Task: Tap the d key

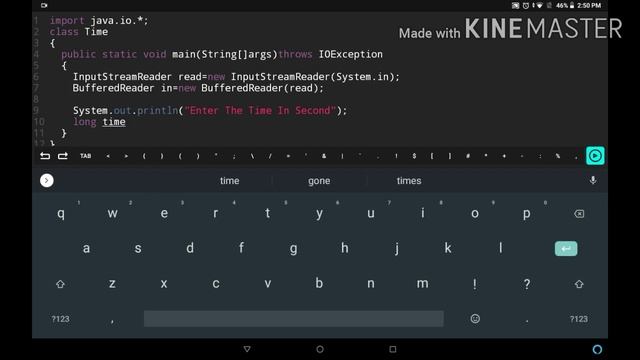Action: point(190,248)
